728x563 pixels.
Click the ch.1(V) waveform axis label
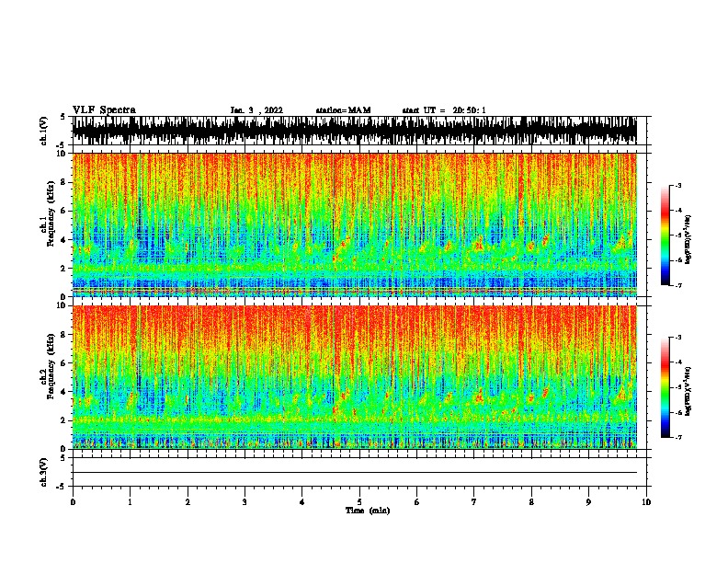pos(44,131)
